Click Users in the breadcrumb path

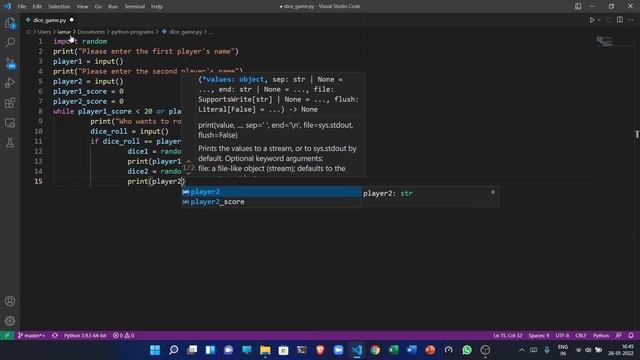pyautogui.click(x=44, y=32)
